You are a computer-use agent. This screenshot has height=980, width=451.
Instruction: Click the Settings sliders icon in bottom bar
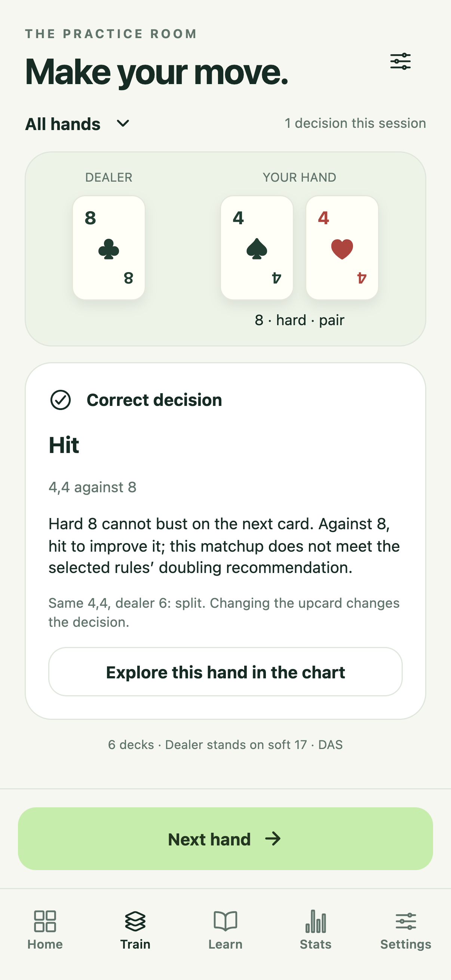[x=406, y=921]
